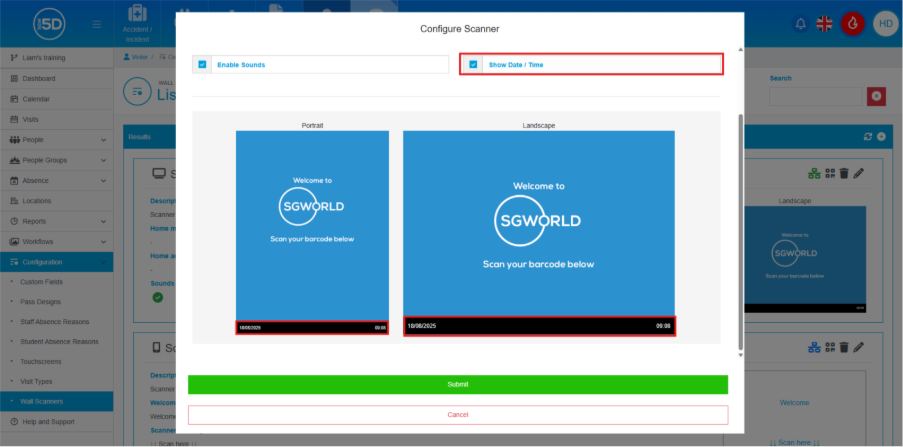The image size is (903, 447).
Task: Click the red clear search icon
Action: (x=877, y=96)
